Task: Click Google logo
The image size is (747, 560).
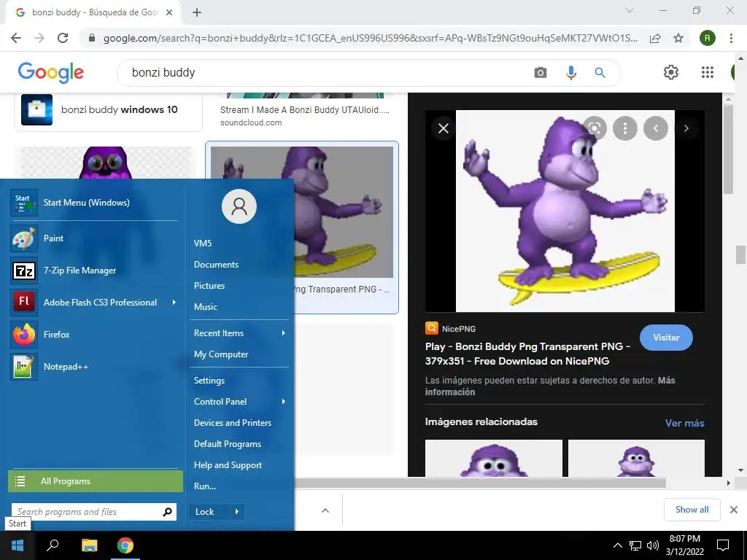Action: coord(50,72)
